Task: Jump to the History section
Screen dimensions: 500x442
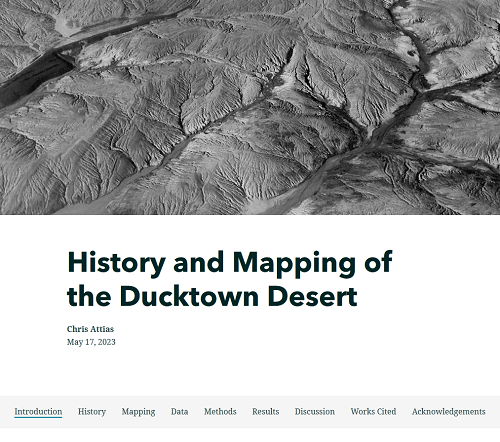Action: [x=92, y=412]
